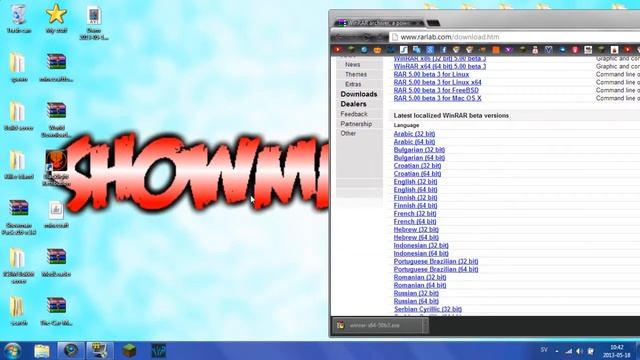Download Serbian Cyrillic (32 bit) version
The width and height of the screenshot is (640, 360).
point(428,309)
